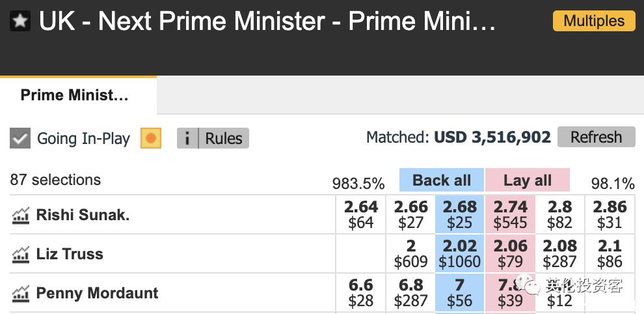The width and height of the screenshot is (644, 314).
Task: Refresh the market prices
Action: 597,137
